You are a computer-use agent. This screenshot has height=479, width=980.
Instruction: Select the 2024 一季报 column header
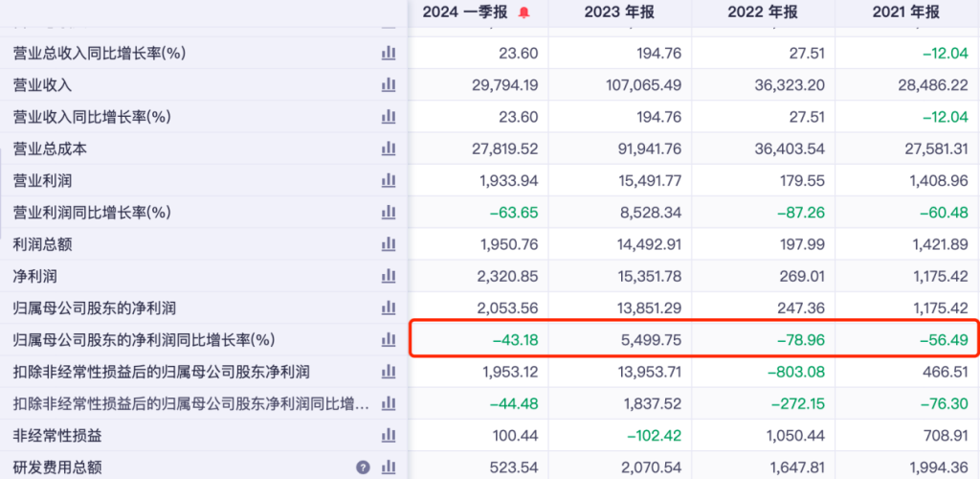467,12
